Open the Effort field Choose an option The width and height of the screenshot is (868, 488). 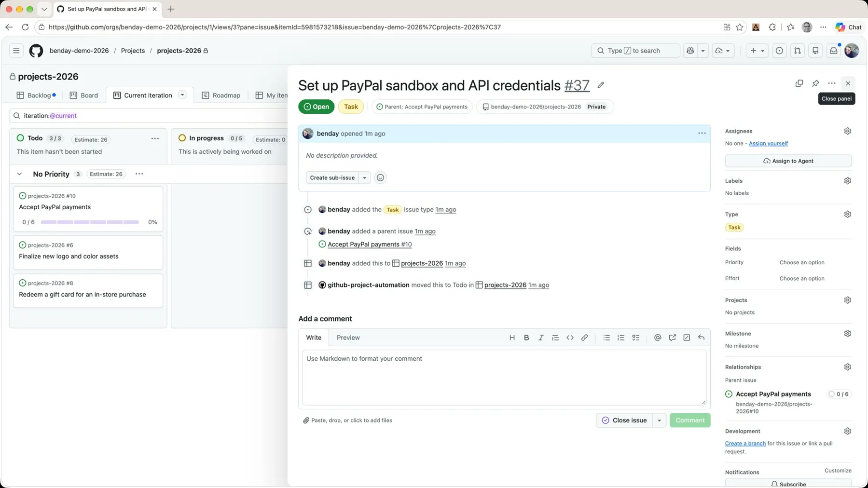(802, 278)
